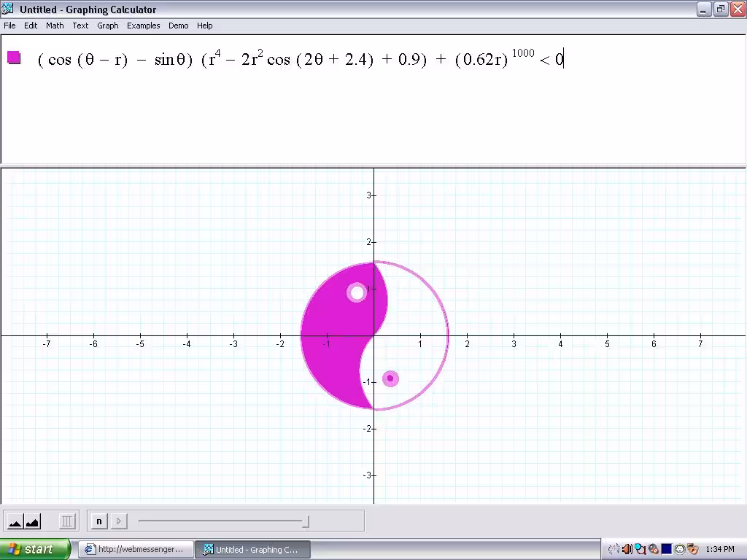
Task: Click the speaker volume tray icon
Action: coord(627,549)
